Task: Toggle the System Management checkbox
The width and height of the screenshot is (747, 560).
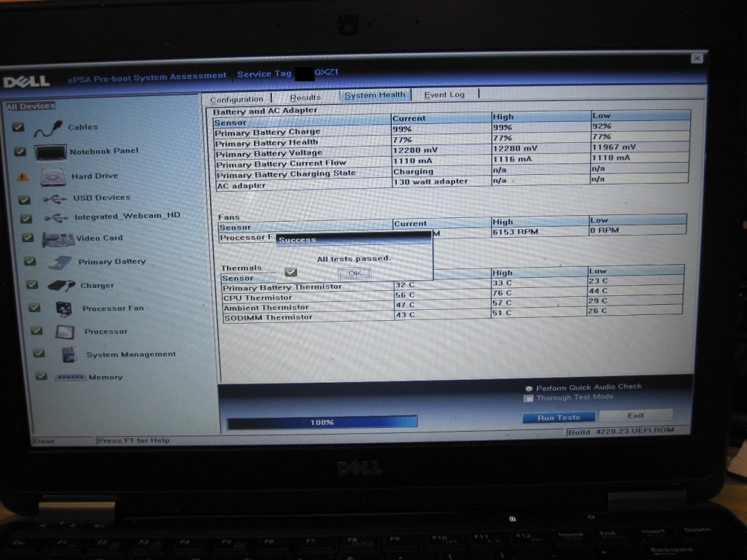Action: point(39,354)
